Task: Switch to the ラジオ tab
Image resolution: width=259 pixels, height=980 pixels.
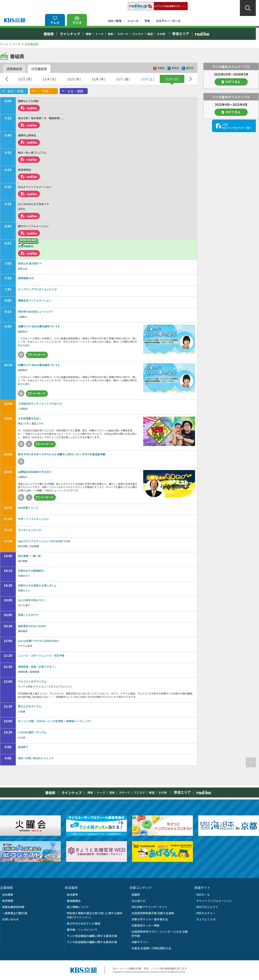Action: pyautogui.click(x=77, y=20)
